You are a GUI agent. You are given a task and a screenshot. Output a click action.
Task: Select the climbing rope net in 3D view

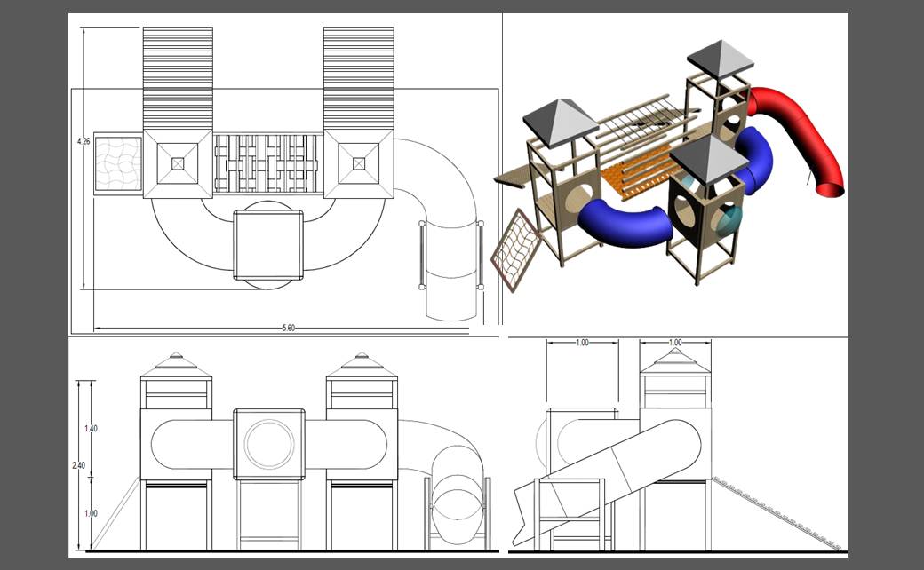(x=514, y=252)
